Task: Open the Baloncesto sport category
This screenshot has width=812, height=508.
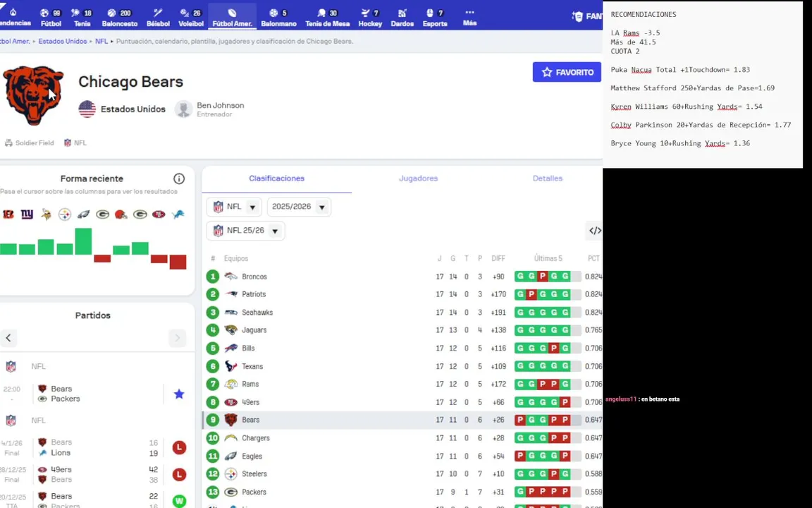Action: tap(120, 18)
